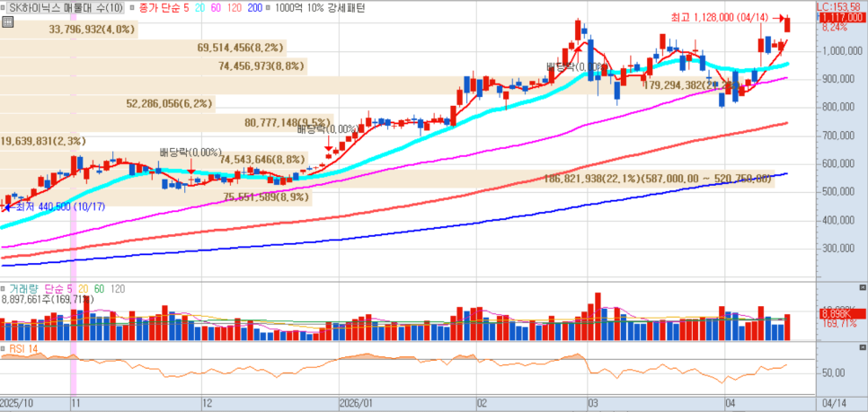Image resolution: width=868 pixels, height=412 pixels.
Task: Click 최저 440,500 (10/17) annotation
Action: pos(60,206)
